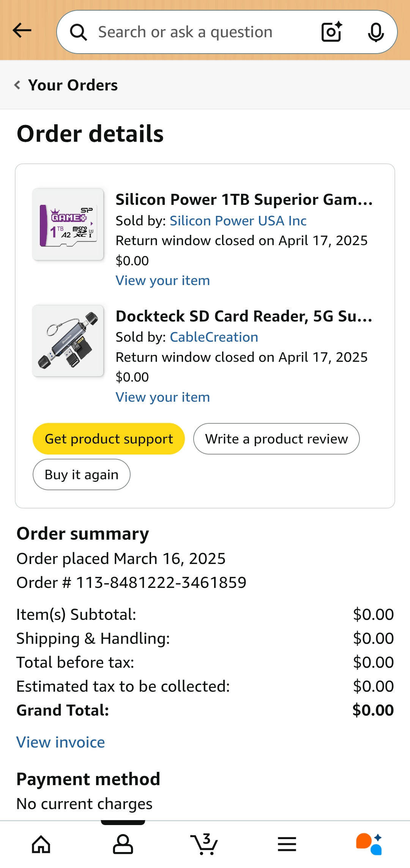Open Silicon Power USA Inc seller link
Viewport: 410px width, 868px height.
238,221
